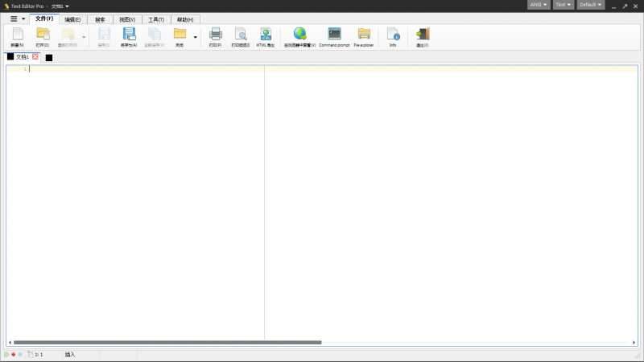Switch to the 文件(F) ribbon tab
Image resolution: width=644 pixels, height=362 pixels.
coord(44,19)
